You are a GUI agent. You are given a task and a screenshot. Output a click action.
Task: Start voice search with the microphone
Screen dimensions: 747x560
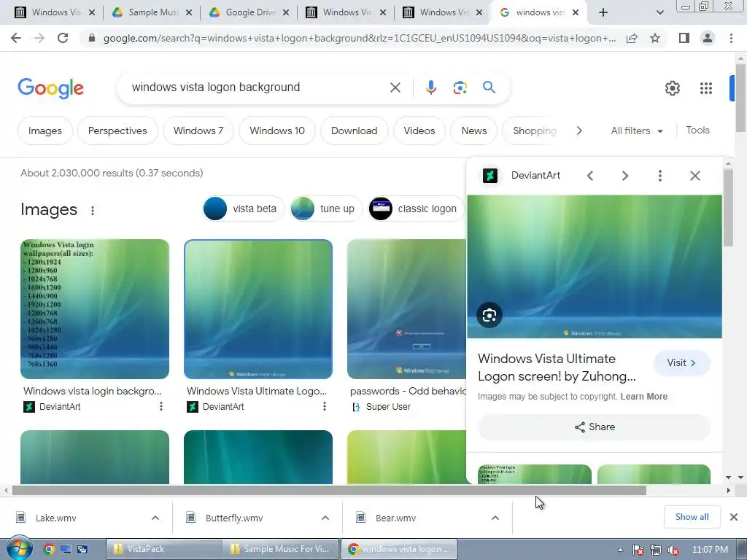tap(430, 87)
